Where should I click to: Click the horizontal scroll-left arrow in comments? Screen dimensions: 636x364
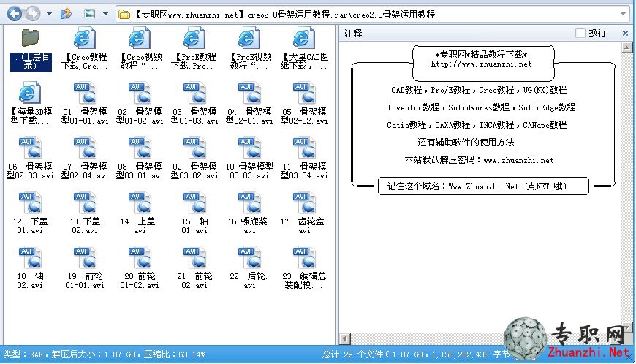click(345, 338)
